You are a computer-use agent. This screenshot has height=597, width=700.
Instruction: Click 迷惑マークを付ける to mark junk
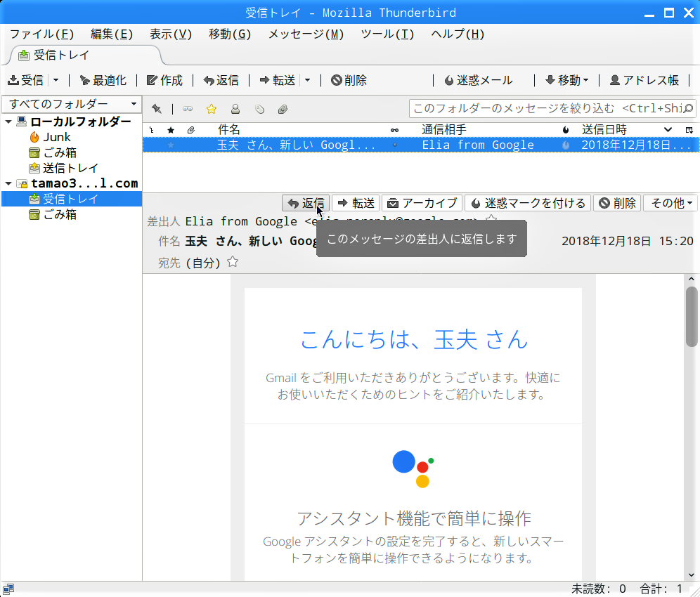(528, 203)
